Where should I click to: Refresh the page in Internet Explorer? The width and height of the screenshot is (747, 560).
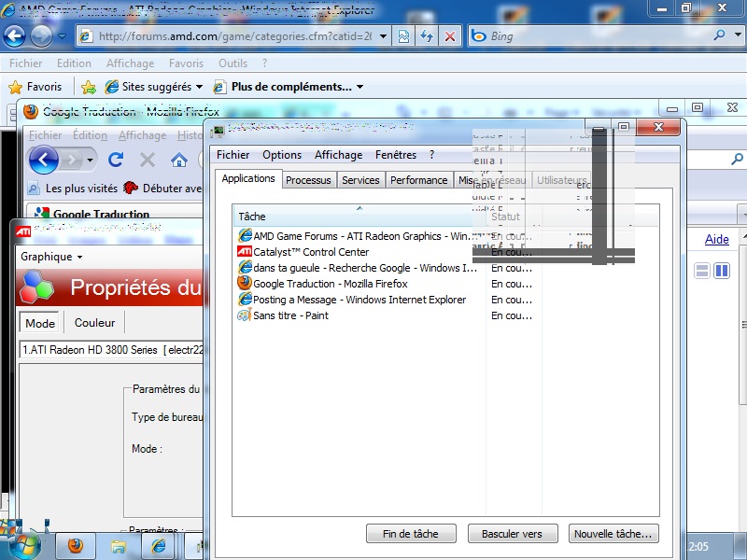[427, 36]
